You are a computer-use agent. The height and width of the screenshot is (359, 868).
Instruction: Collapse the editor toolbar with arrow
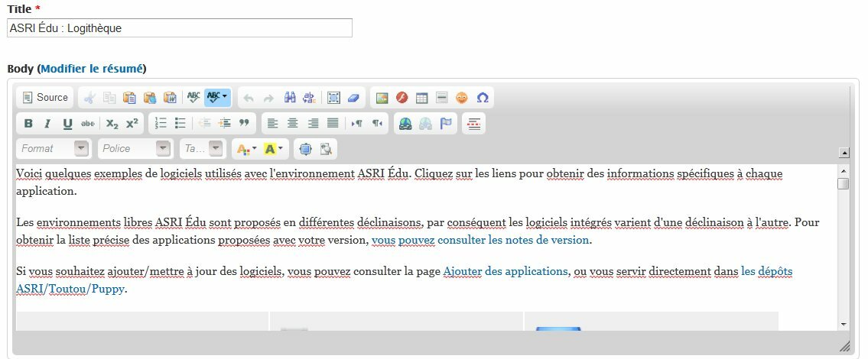[844, 153]
